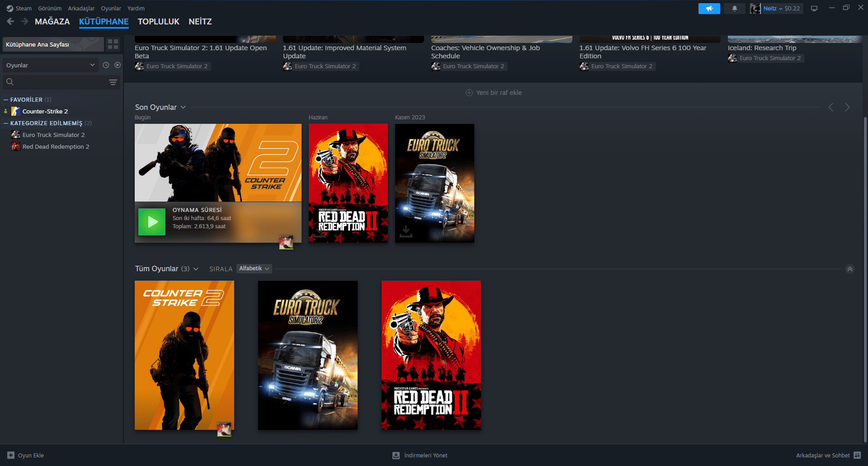Image resolution: width=868 pixels, height=466 pixels.
Task: Click the Counter-Strike 2 sidebar icon
Action: [16, 111]
